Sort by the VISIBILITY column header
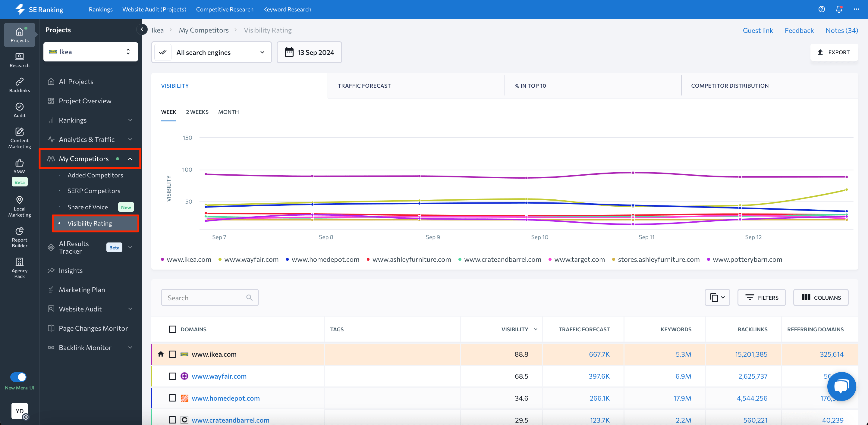Image resolution: width=868 pixels, height=425 pixels. [514, 329]
